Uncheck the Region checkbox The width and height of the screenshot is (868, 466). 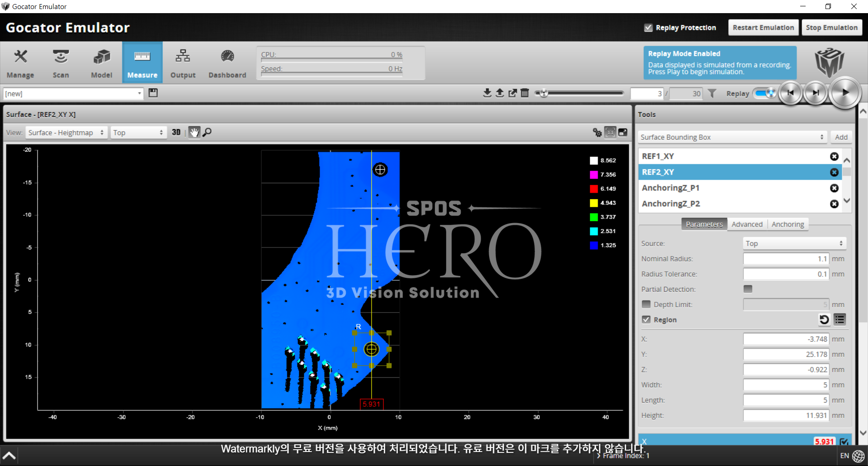pos(646,319)
